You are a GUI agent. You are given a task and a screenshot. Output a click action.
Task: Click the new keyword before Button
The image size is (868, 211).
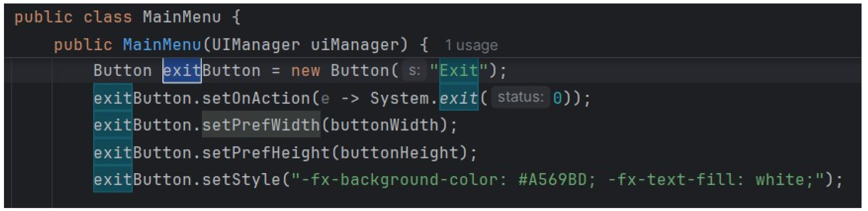coord(305,71)
